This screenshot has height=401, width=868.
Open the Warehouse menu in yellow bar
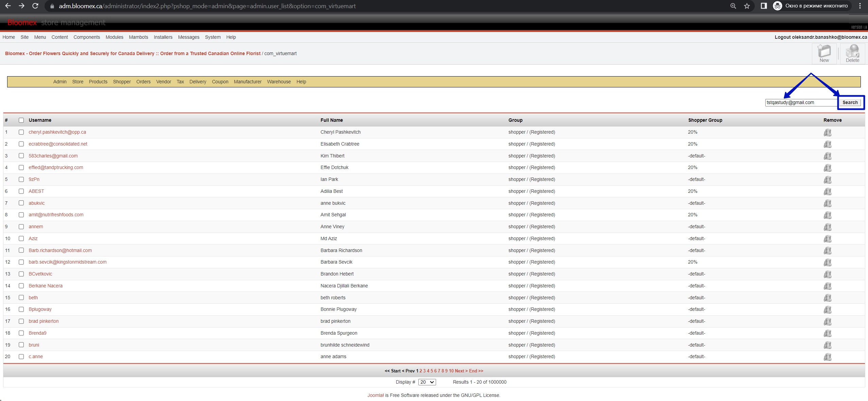(279, 82)
